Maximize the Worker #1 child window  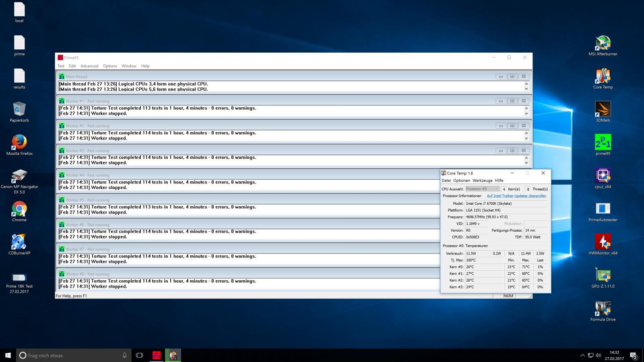pos(512,101)
